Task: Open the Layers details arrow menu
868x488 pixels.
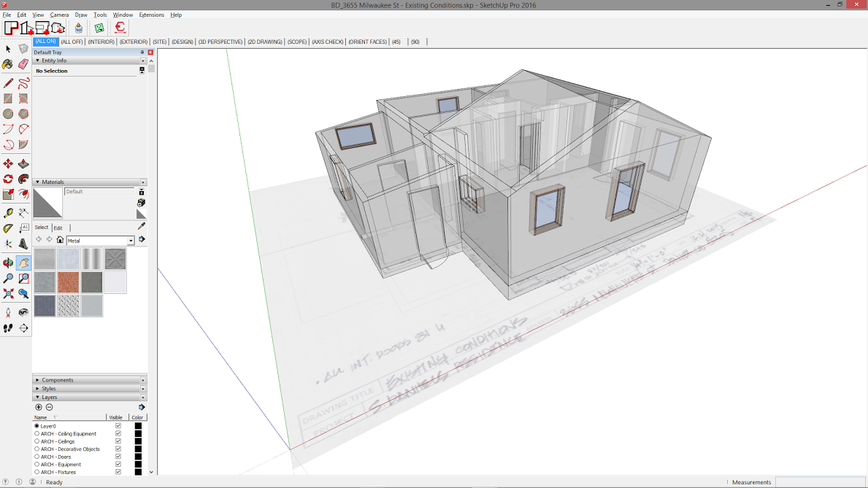Action: pyautogui.click(x=142, y=407)
